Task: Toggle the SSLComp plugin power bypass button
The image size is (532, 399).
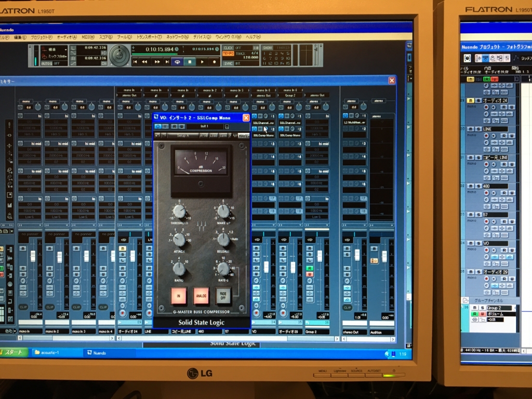Action: click(158, 127)
